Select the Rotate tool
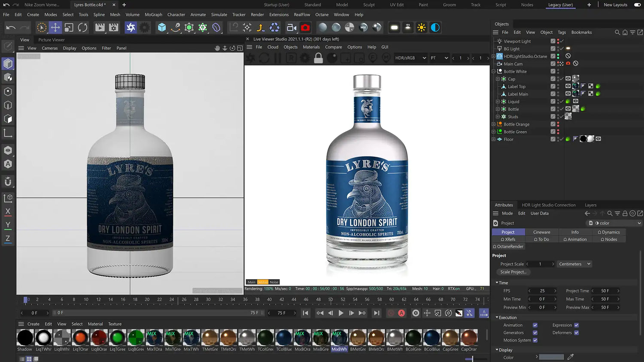The width and height of the screenshot is (644, 362). [83, 27]
